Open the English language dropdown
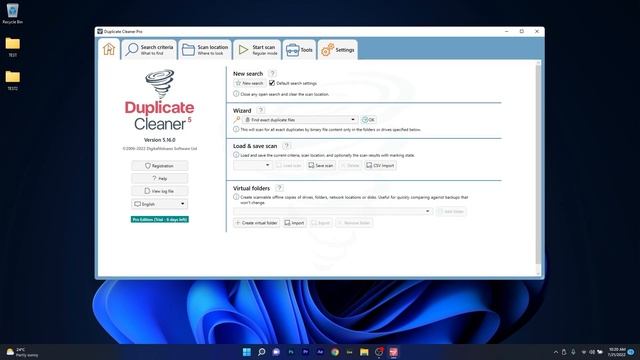Image resolution: width=640 pixels, height=360 pixels. click(x=160, y=204)
